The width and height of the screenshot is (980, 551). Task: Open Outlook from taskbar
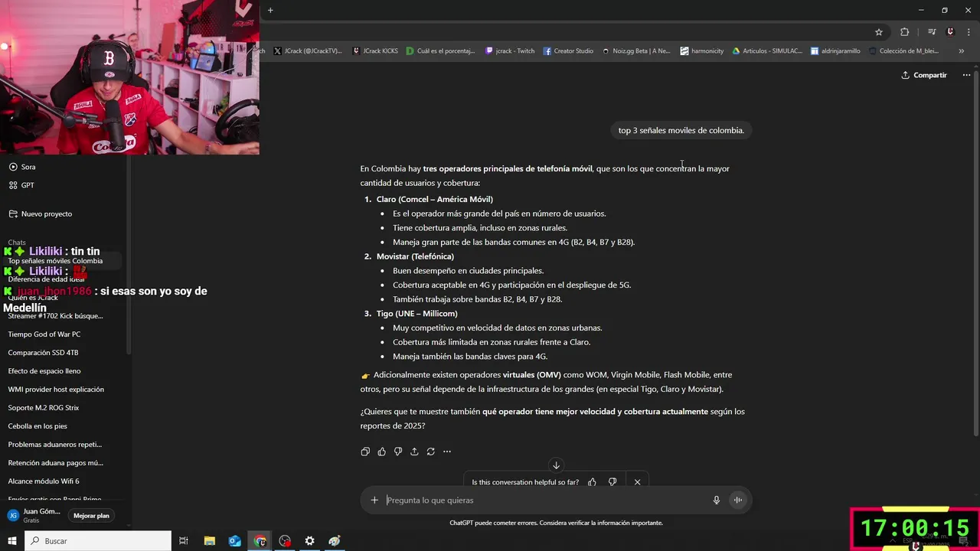[235, 541]
